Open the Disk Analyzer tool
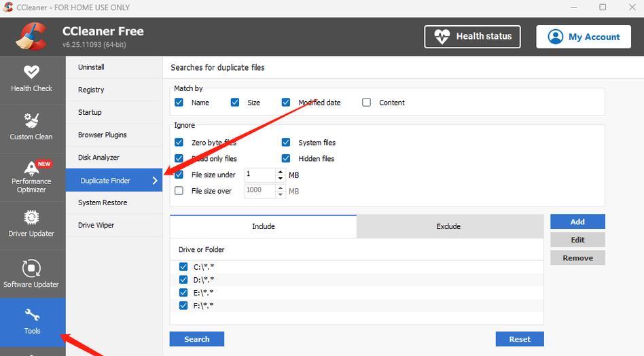This screenshot has height=356, width=644. coord(113,158)
